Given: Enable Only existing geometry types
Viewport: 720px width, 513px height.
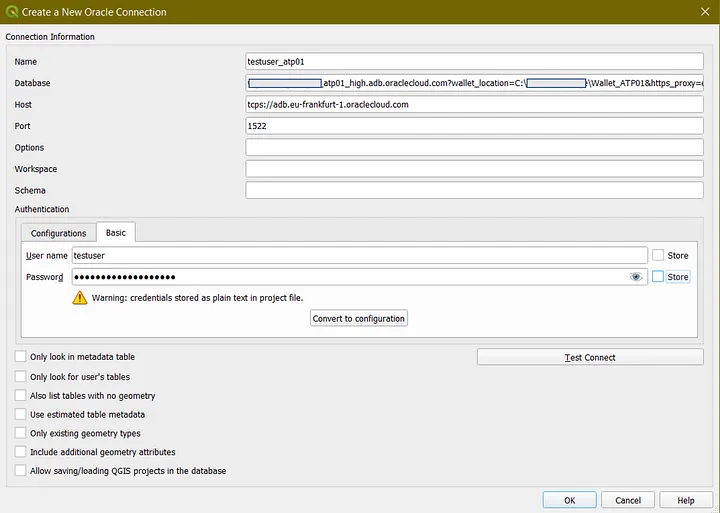Looking at the screenshot, I should pos(20,433).
